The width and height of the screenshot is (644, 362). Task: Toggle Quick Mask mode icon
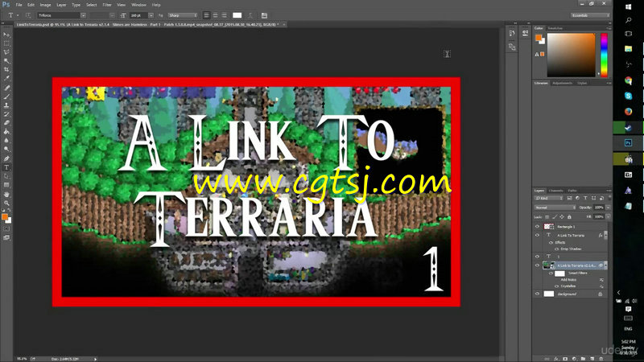coord(6,229)
